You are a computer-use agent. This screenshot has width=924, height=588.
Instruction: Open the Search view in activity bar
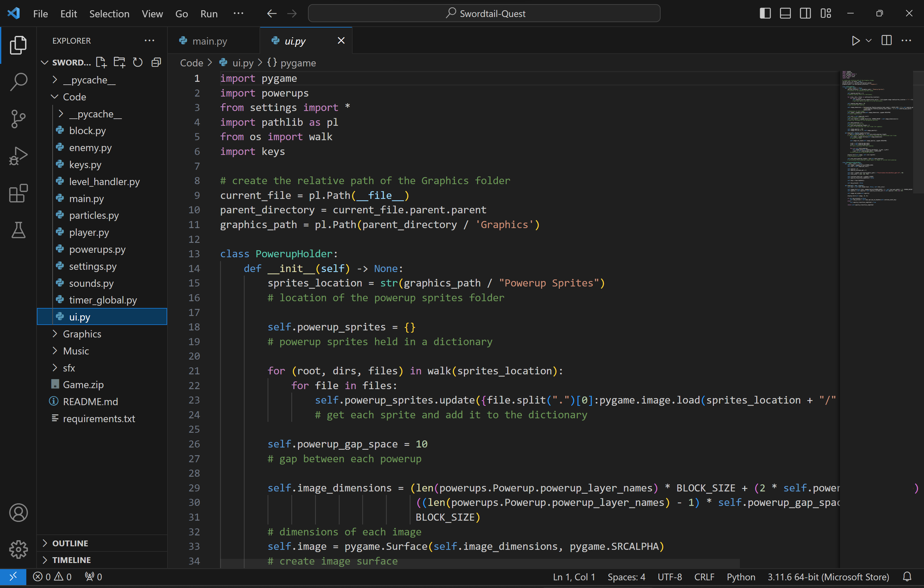(18, 82)
